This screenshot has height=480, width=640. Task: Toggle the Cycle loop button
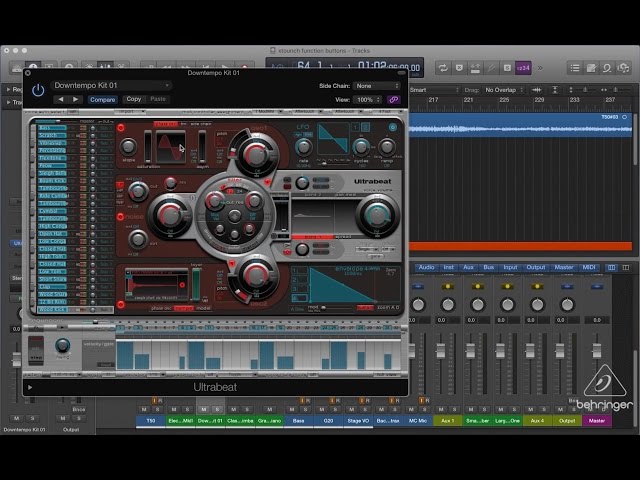click(x=443, y=68)
